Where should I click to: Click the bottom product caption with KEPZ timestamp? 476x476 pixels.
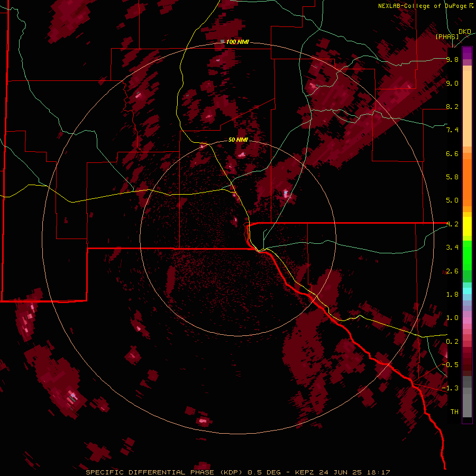[x=238, y=472]
